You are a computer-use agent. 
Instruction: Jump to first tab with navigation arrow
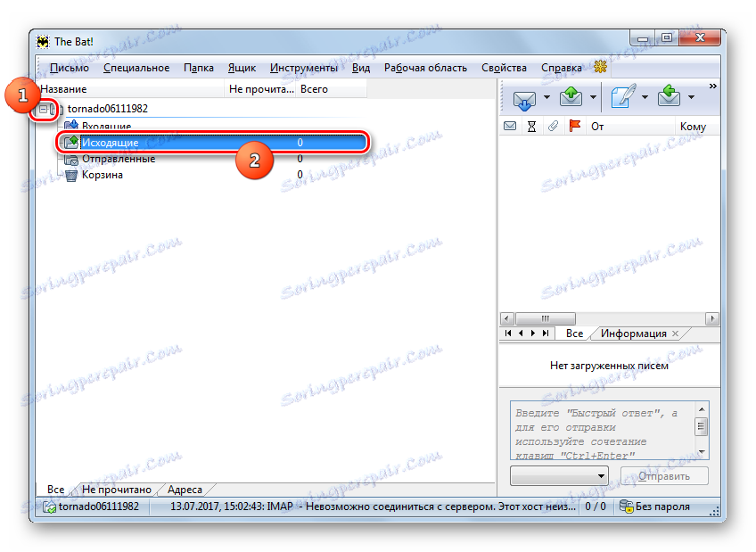(508, 334)
